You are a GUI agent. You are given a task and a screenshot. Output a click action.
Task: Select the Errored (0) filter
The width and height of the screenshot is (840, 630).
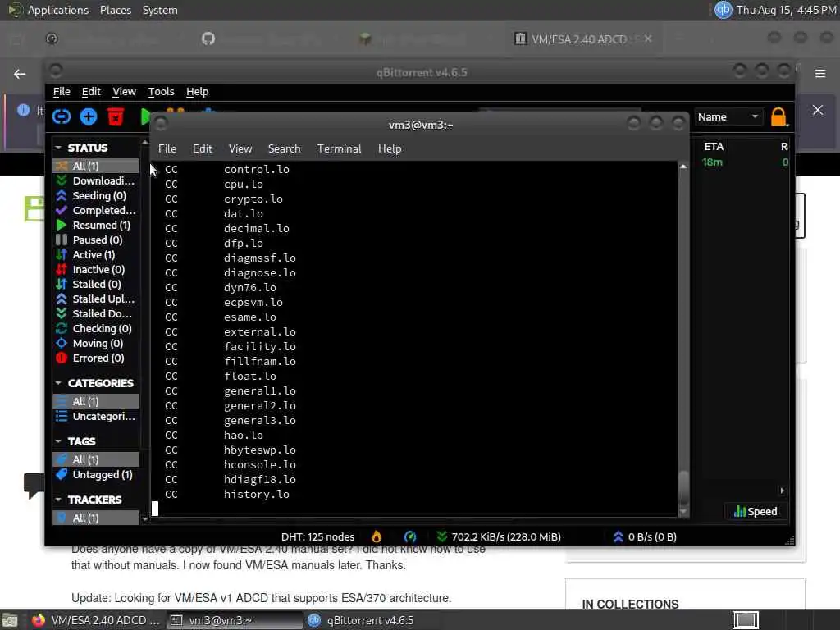[97, 358]
